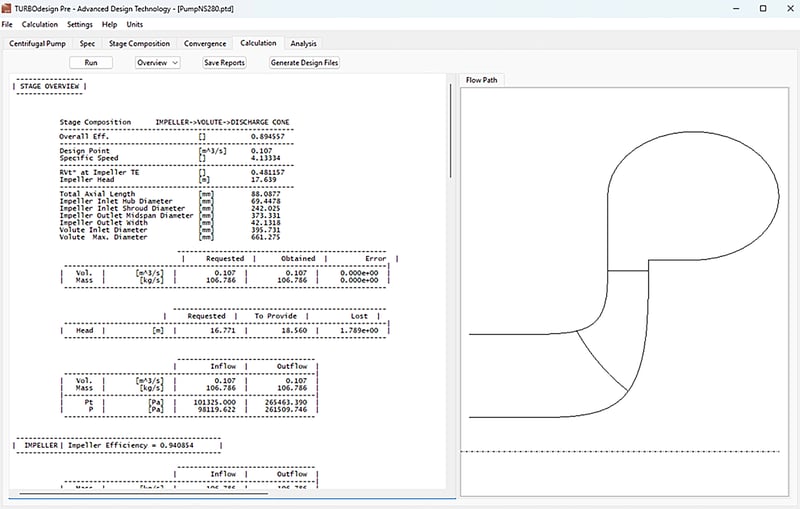Open the File menu
Screen dimensions: 800x509
[x=8, y=24]
